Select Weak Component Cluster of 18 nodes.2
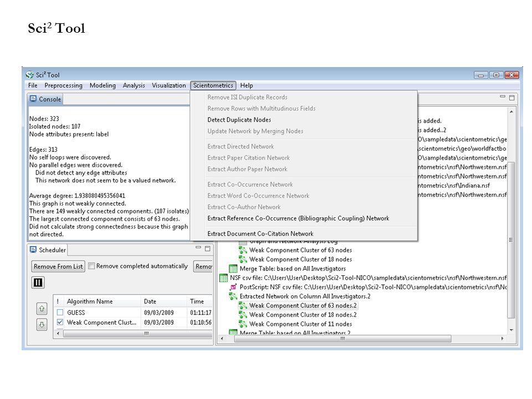Image resolution: width=532 pixels, height=399 pixels. point(303,315)
